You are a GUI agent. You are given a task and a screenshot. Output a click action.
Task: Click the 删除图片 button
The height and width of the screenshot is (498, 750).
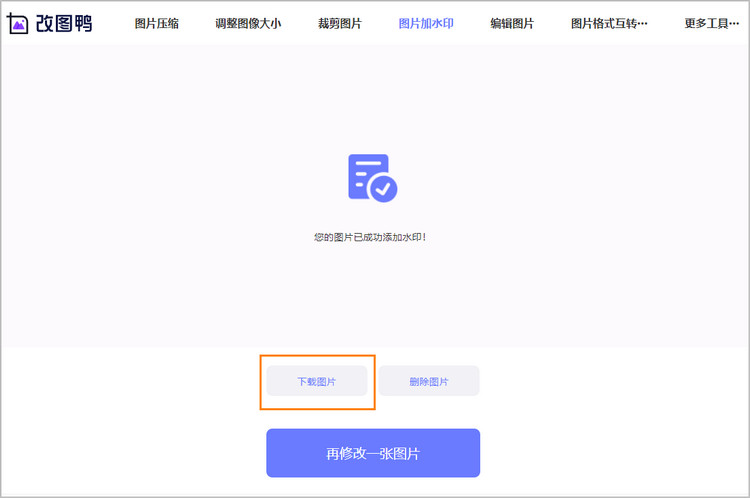pos(429,381)
